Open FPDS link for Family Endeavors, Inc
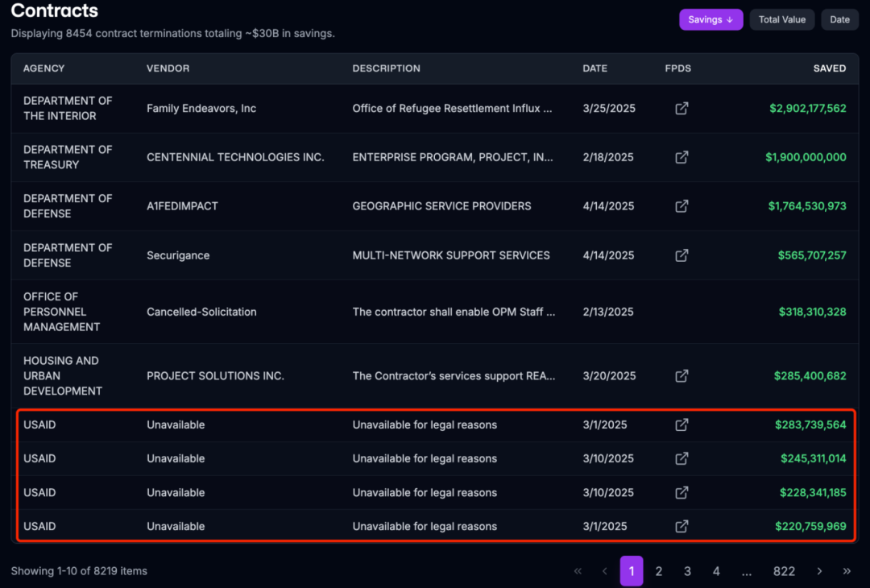The width and height of the screenshot is (870, 588). click(681, 108)
